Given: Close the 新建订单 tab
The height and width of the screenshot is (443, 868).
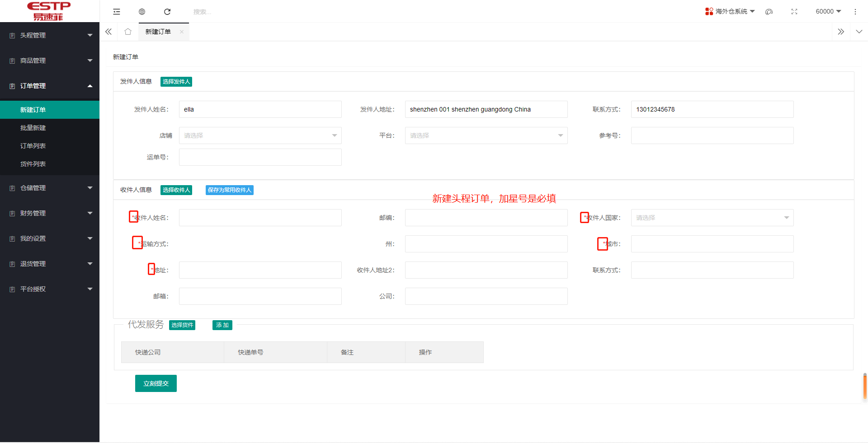Looking at the screenshot, I should pos(182,32).
